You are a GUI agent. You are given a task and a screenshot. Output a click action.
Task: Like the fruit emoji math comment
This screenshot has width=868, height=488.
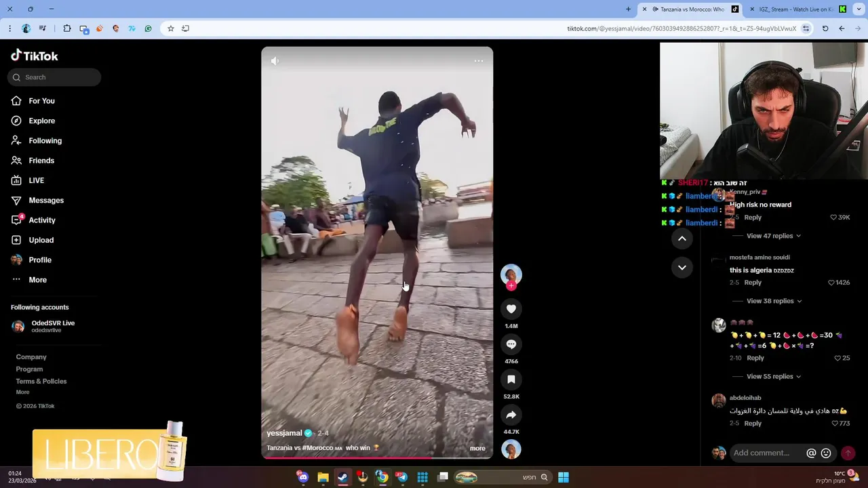[x=837, y=358]
